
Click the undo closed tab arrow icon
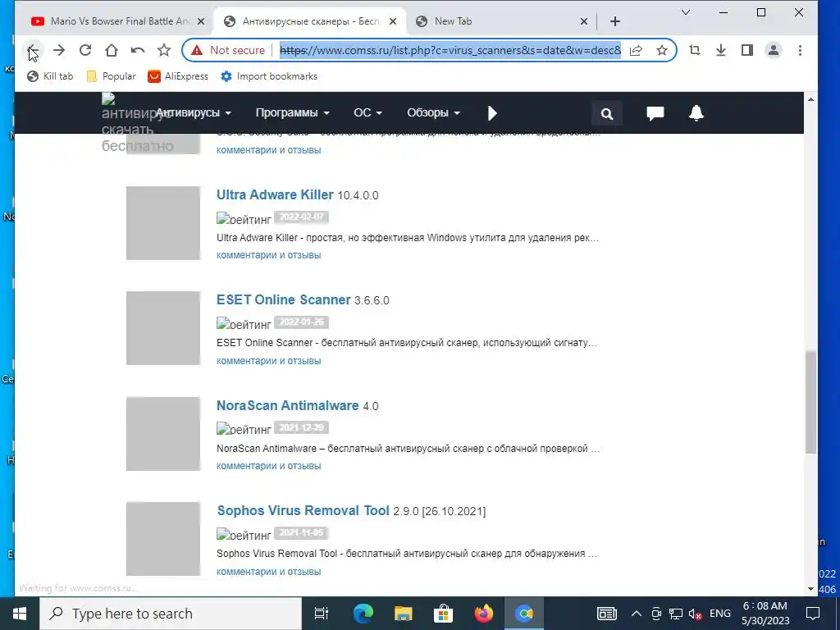point(138,50)
